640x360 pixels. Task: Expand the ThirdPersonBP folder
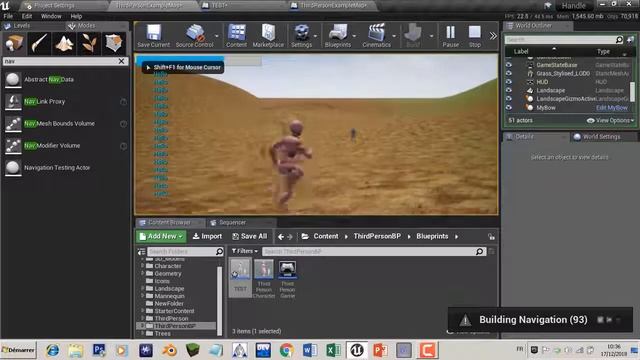click(142, 326)
